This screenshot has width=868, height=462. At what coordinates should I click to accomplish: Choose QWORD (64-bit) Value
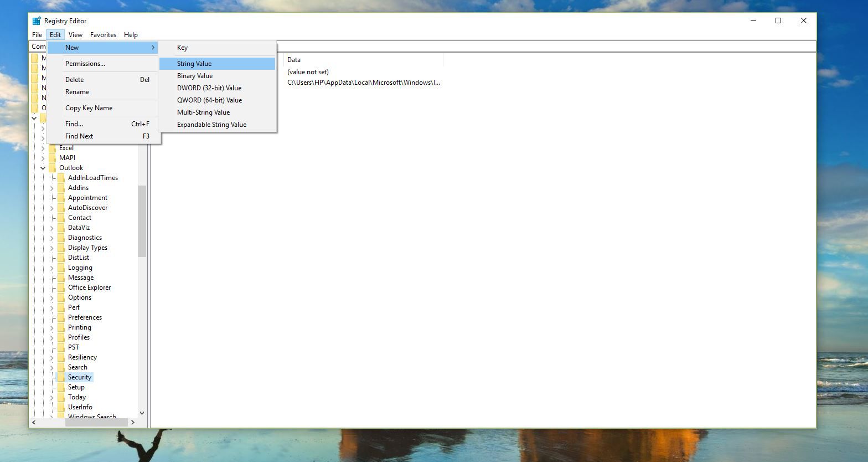pos(217,100)
